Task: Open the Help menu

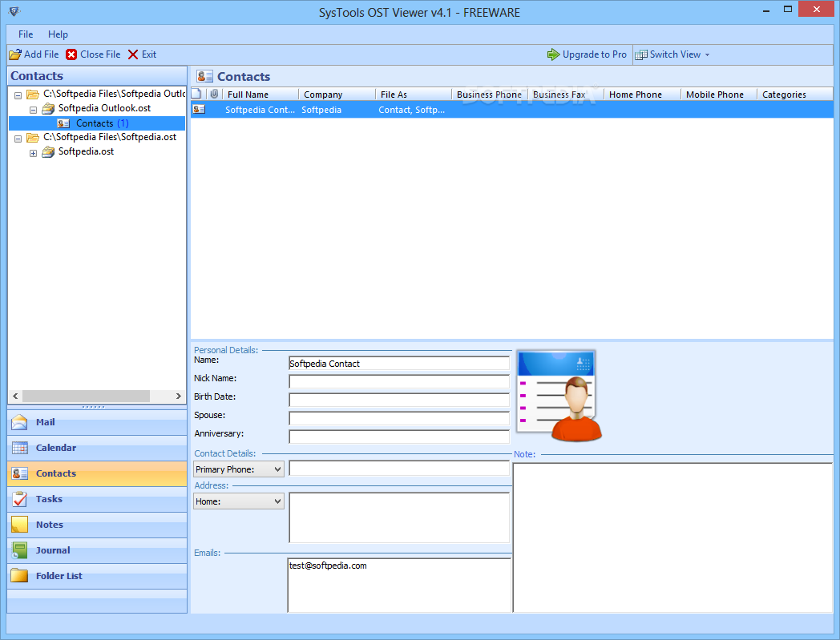Action: [x=58, y=34]
